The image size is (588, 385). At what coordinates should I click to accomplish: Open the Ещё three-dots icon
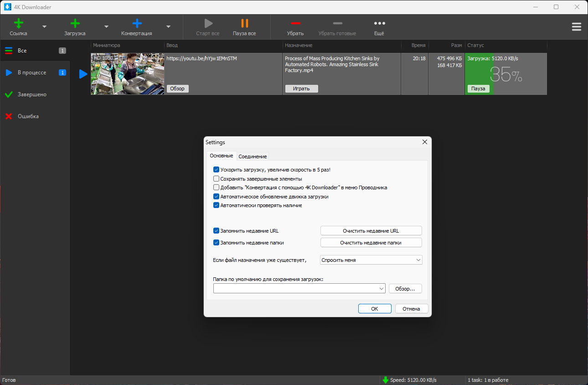(x=379, y=23)
